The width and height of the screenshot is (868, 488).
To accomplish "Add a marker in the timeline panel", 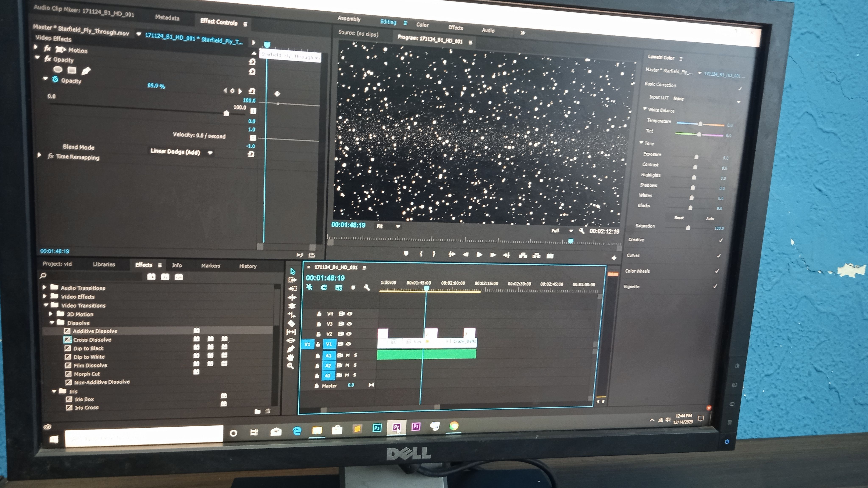I will 353,288.
